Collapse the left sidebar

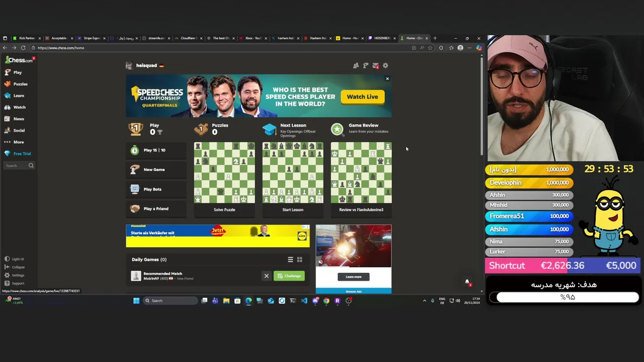[x=15, y=267]
